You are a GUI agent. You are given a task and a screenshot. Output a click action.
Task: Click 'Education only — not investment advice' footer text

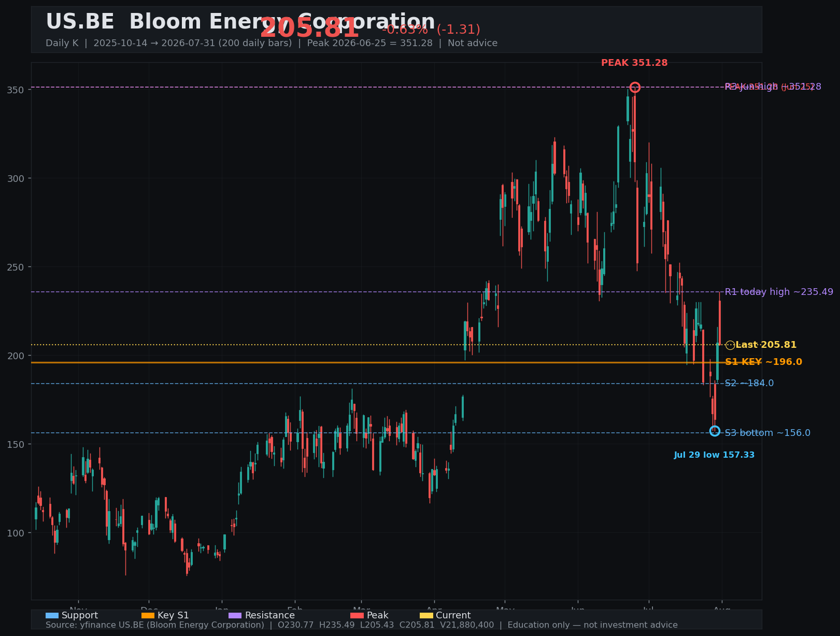pos(592,625)
